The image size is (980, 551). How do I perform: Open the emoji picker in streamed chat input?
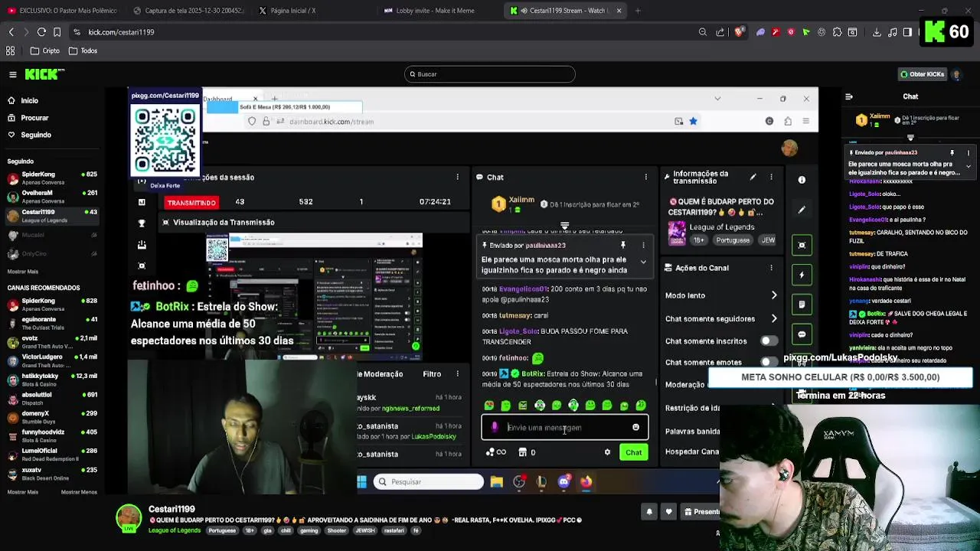[635, 428]
